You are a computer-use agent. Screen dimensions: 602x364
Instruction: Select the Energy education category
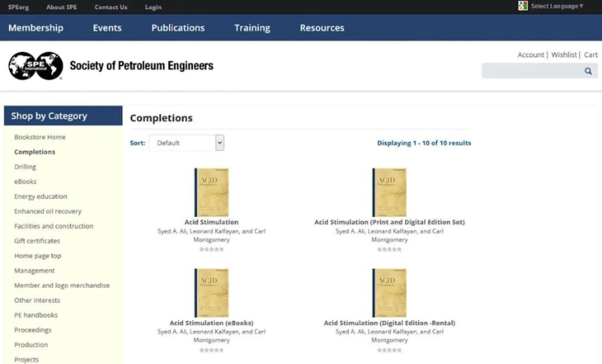coord(41,197)
